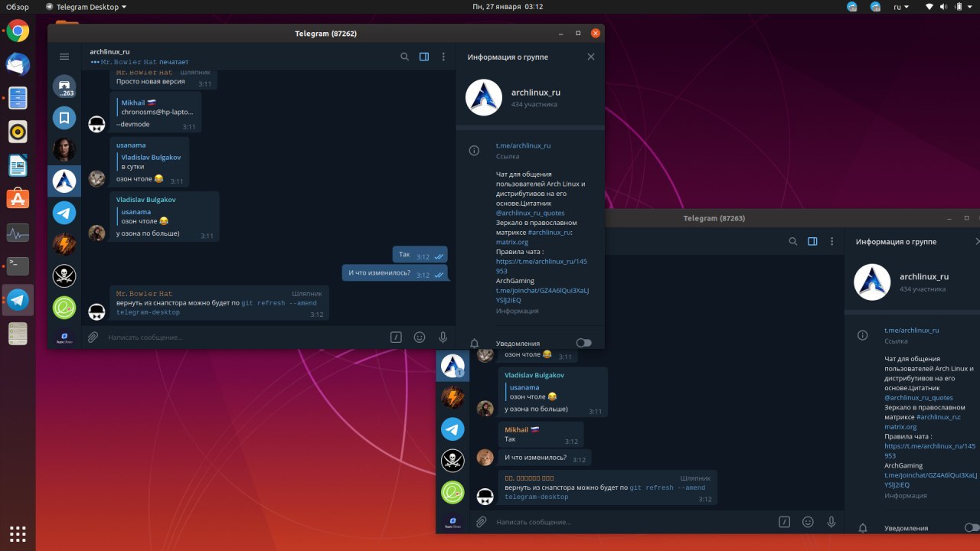Open t.me/archlinux_ru/145953 rules link in front window
The width and height of the screenshot is (980, 551).
541,266
